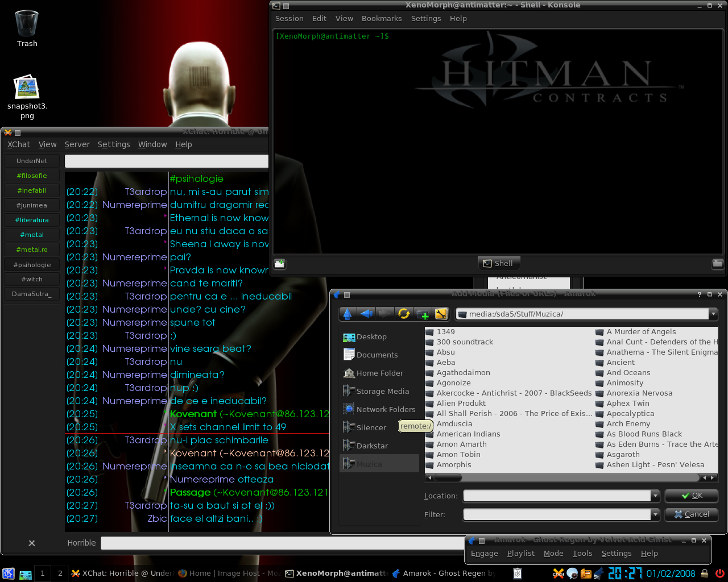Click the Filter text field
Screen dimensions: 728x582
pos(557,514)
